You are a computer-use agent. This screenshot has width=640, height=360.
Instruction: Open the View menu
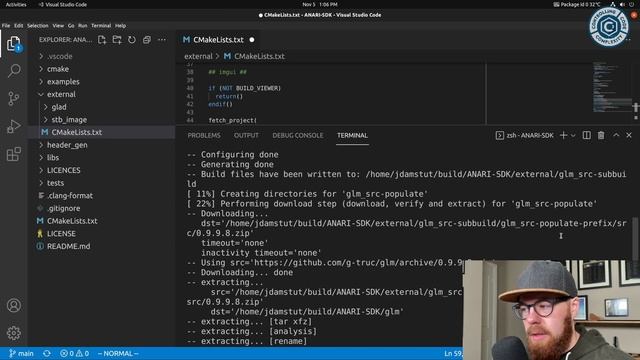coord(58,25)
